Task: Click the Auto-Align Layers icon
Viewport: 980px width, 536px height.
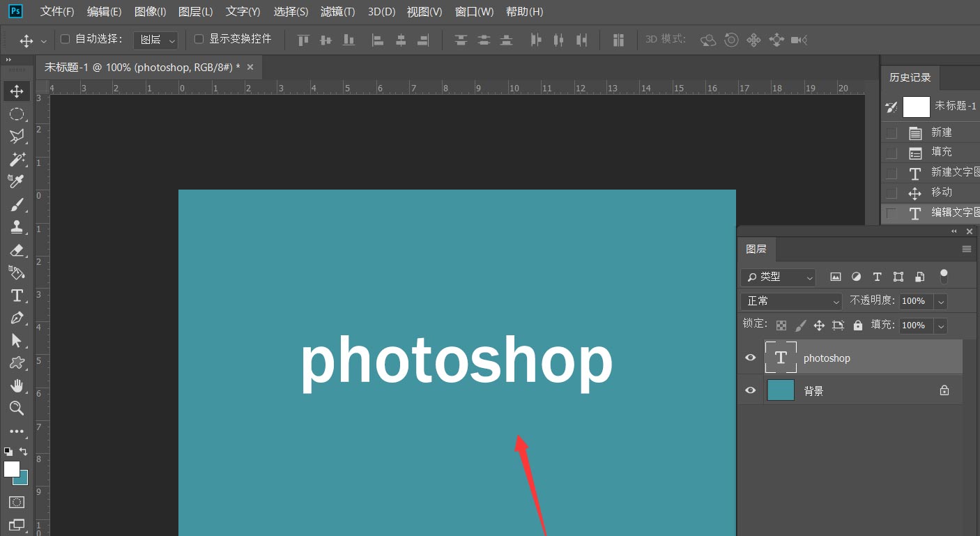Action: tap(618, 40)
